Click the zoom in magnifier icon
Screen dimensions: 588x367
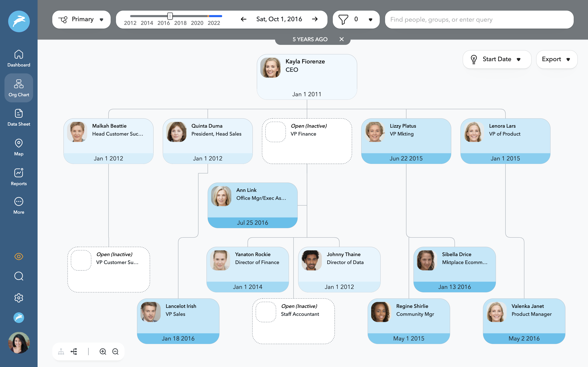tap(103, 352)
